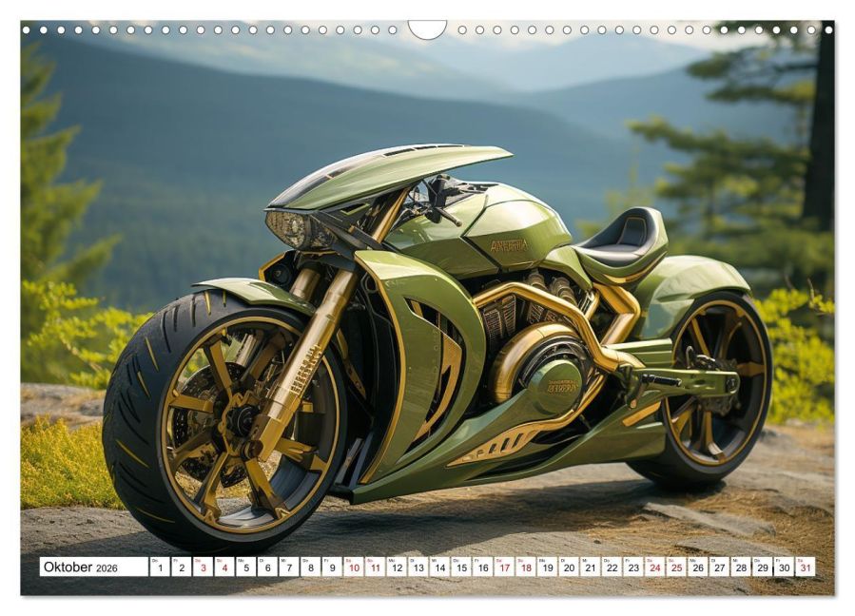The image size is (855, 616).
Task: Click the red Sunday 4 date box
Action: (x=224, y=567)
